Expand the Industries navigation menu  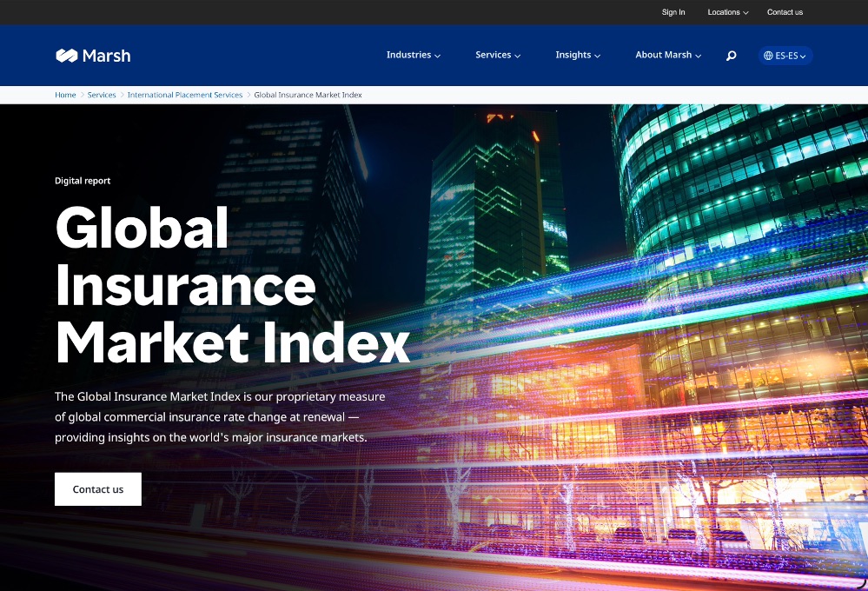[x=413, y=55]
